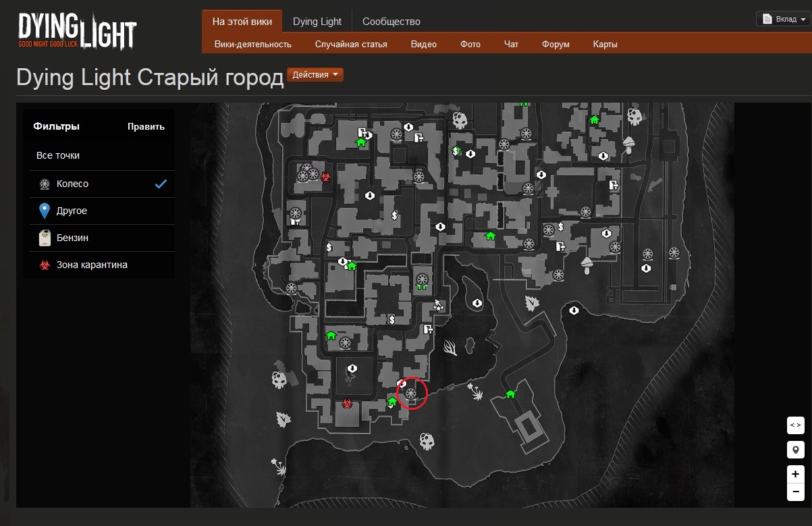
Task: Open the Видео section
Action: point(424,44)
